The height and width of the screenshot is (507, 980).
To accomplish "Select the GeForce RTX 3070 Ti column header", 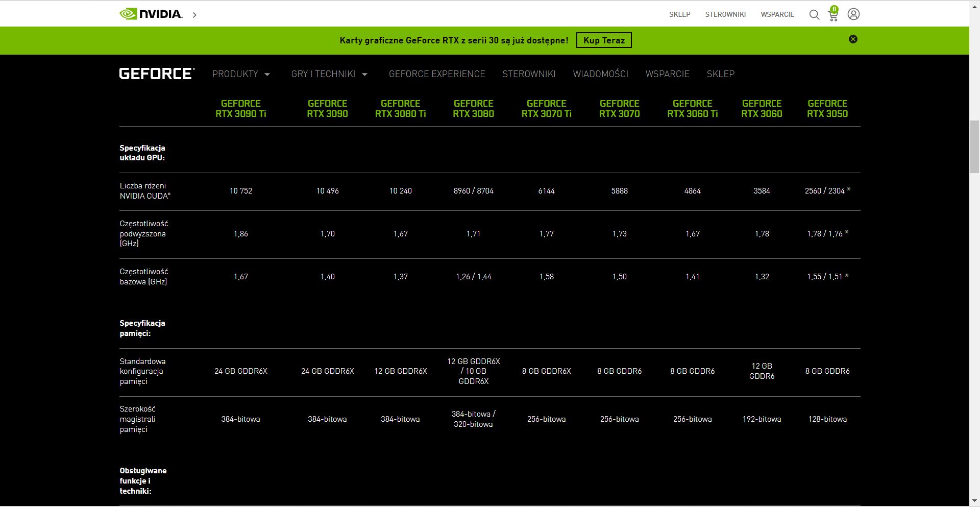I will (546, 108).
